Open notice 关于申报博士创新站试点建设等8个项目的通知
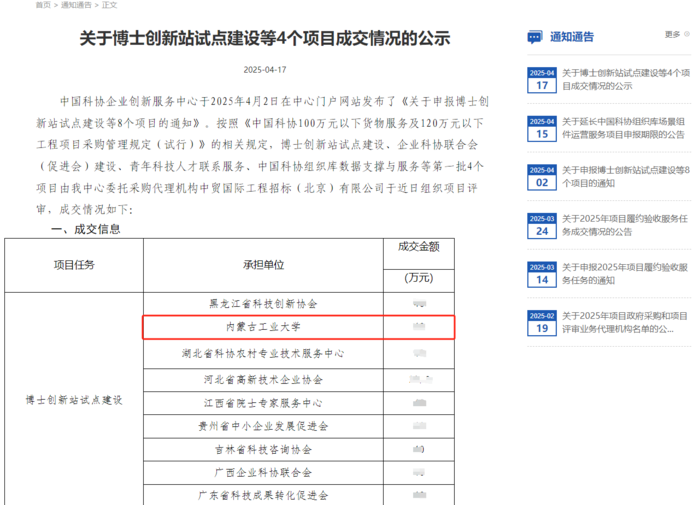This screenshot has width=700, height=505. coord(625,177)
